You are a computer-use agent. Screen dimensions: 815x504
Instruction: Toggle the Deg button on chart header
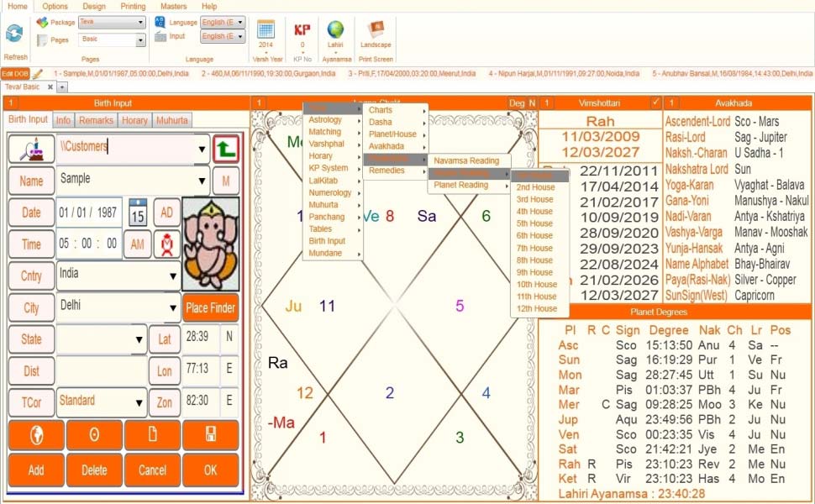pos(517,102)
